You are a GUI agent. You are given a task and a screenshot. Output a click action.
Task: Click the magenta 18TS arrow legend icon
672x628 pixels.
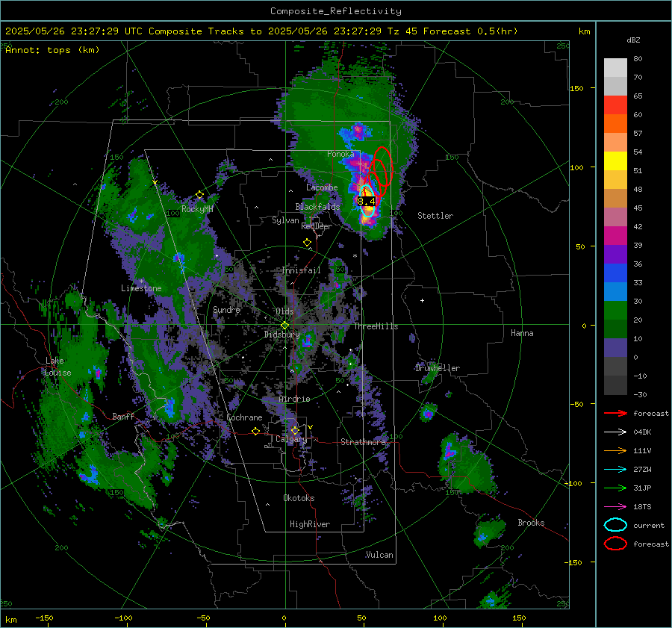coord(615,507)
